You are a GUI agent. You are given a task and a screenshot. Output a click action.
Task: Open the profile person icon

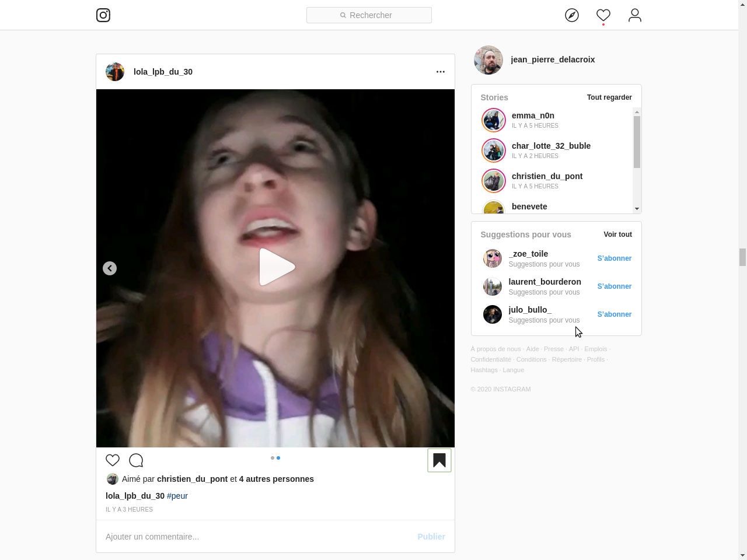635,15
